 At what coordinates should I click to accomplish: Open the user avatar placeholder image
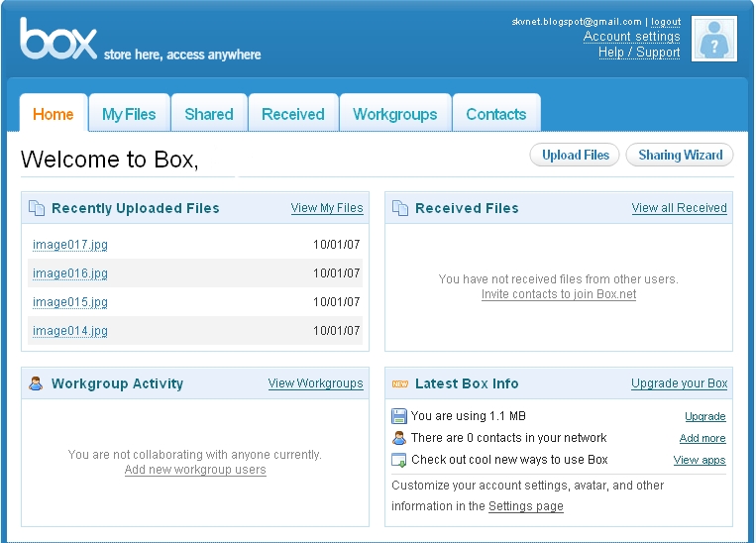coord(714,39)
